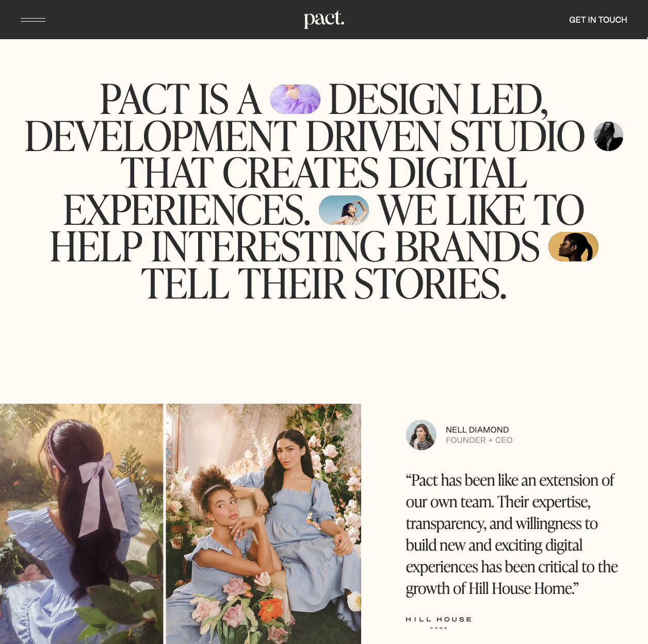Click the headline words THAT CREATES DIGITAL

pos(324,173)
